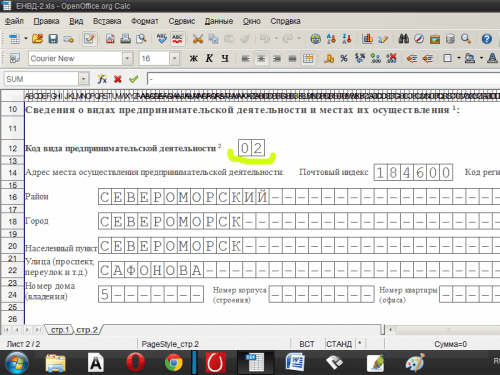This screenshot has width=500, height=375.
Task: Insert a hyperlink via globe icon
Action: tap(315, 39)
